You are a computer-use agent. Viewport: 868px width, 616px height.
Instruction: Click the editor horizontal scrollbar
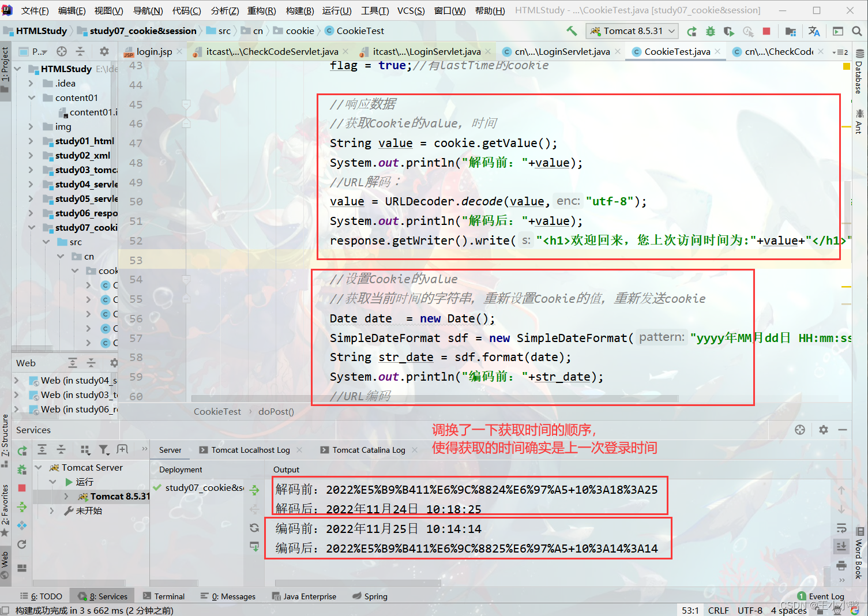tap(434, 398)
